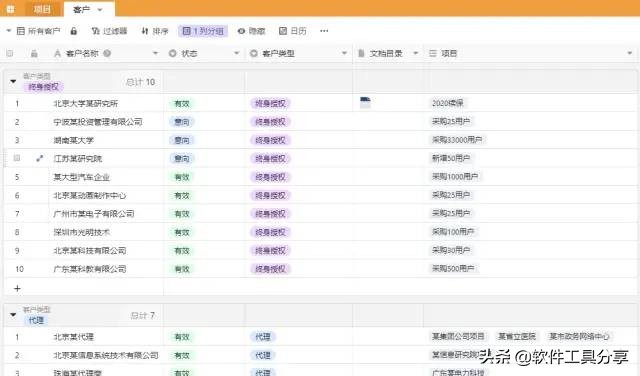640x376 pixels.
Task: Open the 某市政务网络中心 project link
Action: tap(579, 336)
